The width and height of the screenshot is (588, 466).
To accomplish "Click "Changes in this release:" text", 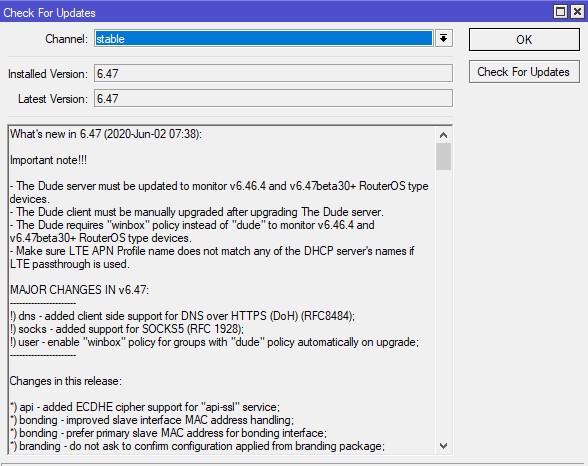I will point(66,381).
